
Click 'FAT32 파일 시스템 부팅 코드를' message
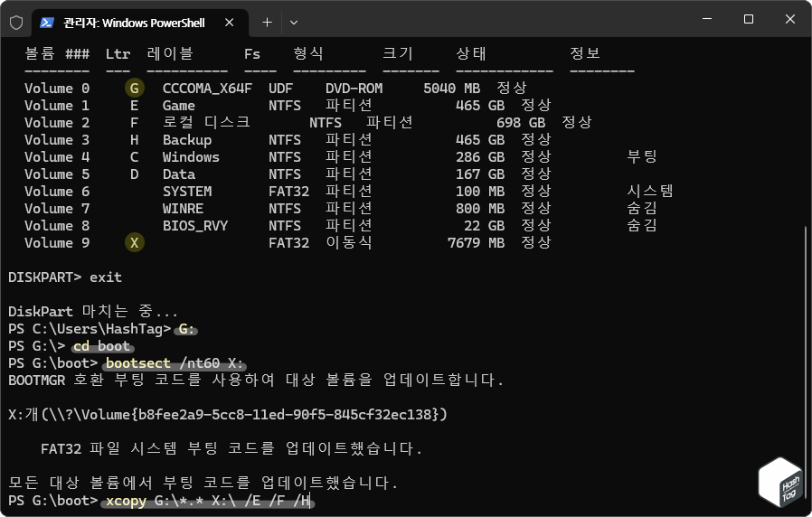point(231,448)
